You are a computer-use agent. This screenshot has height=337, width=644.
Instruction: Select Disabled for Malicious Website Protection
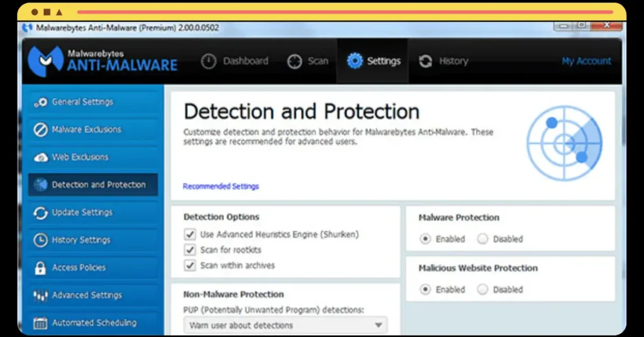[x=482, y=289]
